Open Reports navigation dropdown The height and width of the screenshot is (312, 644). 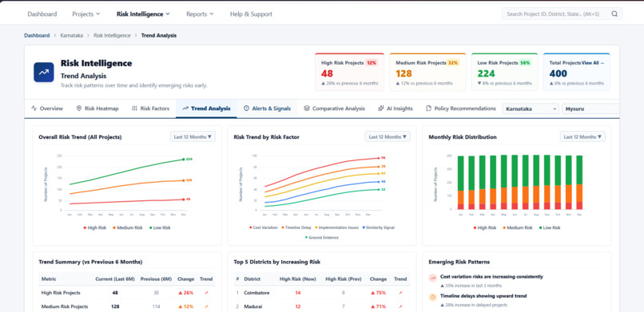(200, 14)
